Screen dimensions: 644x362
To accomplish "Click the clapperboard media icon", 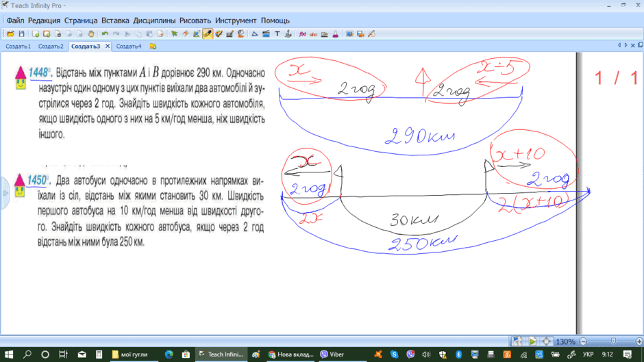I will point(266,34).
